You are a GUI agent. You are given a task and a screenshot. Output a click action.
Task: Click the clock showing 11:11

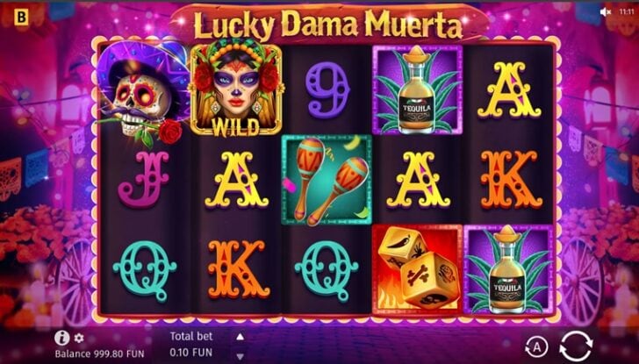pos(627,11)
